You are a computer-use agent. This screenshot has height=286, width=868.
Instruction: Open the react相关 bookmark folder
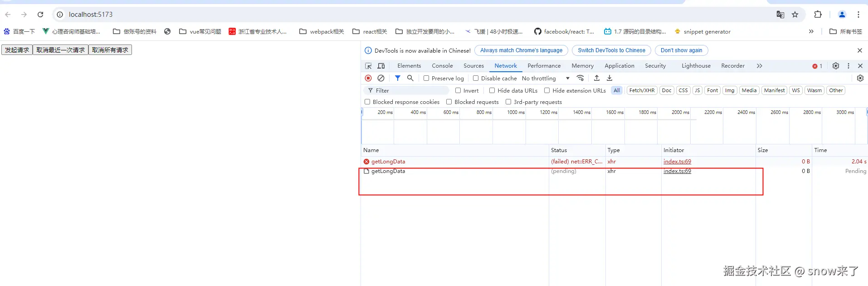[x=370, y=31]
